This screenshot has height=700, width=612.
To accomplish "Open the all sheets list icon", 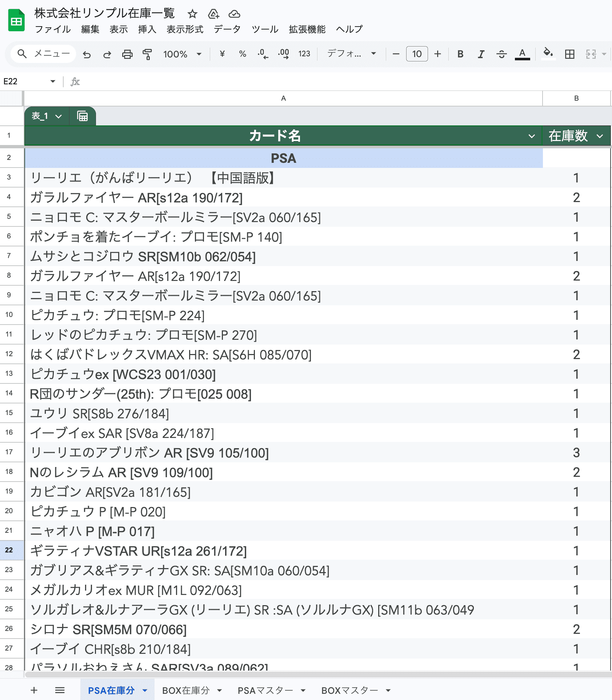I will tap(60, 690).
